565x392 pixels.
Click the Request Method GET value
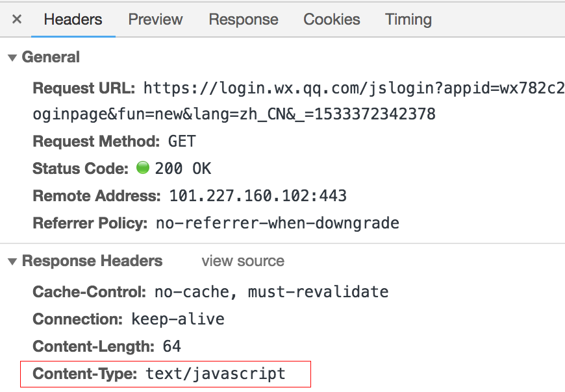182,141
